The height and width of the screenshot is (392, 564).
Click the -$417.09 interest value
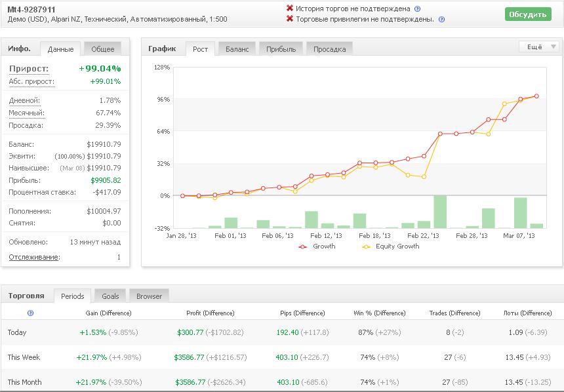pos(107,192)
